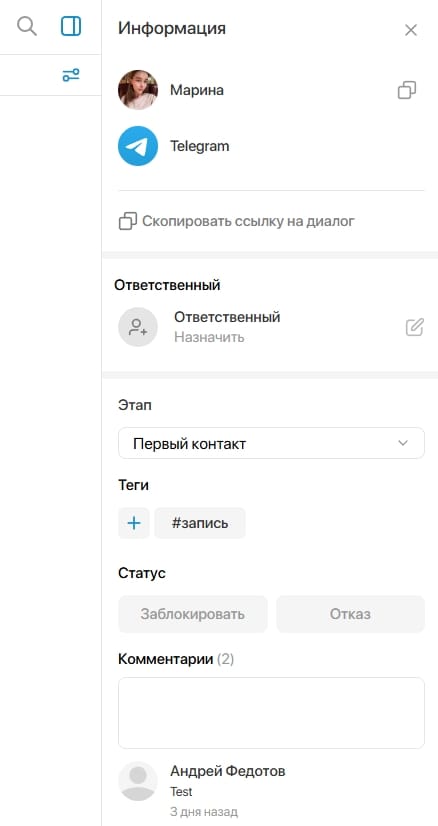This screenshot has width=438, height=826.
Task: Close the Информация panel
Action: pyautogui.click(x=411, y=30)
